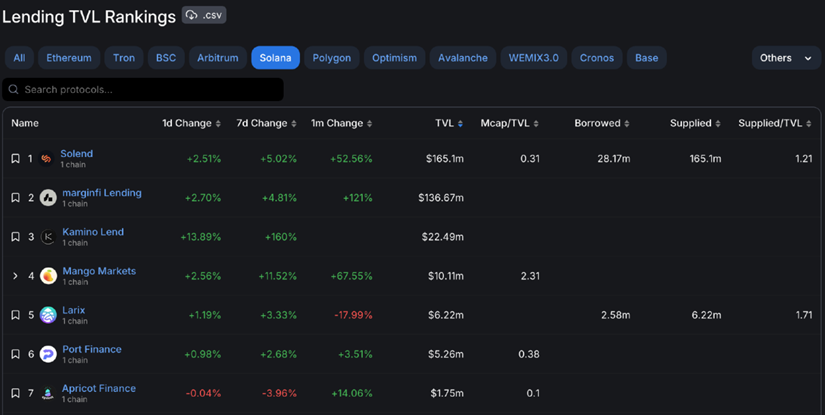Viewport: 825px width, 415px height.
Task: Select the All chains tab
Action: pos(19,58)
